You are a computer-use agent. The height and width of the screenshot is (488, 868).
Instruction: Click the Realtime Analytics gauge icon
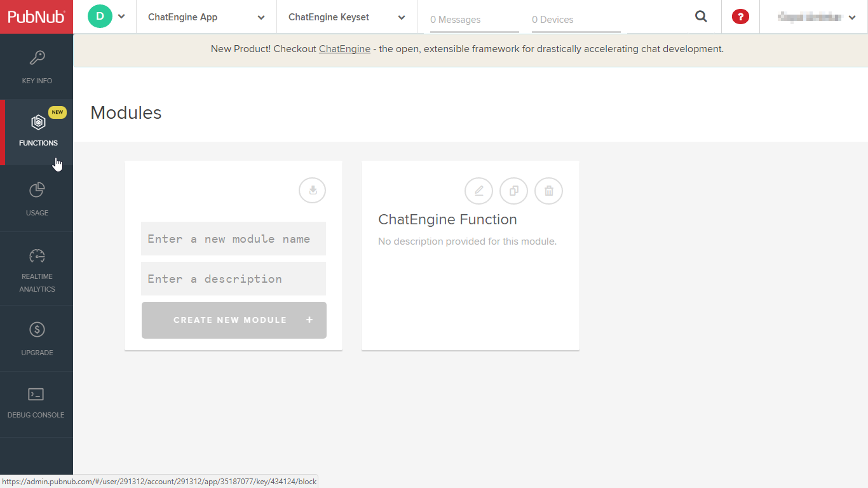click(x=37, y=256)
